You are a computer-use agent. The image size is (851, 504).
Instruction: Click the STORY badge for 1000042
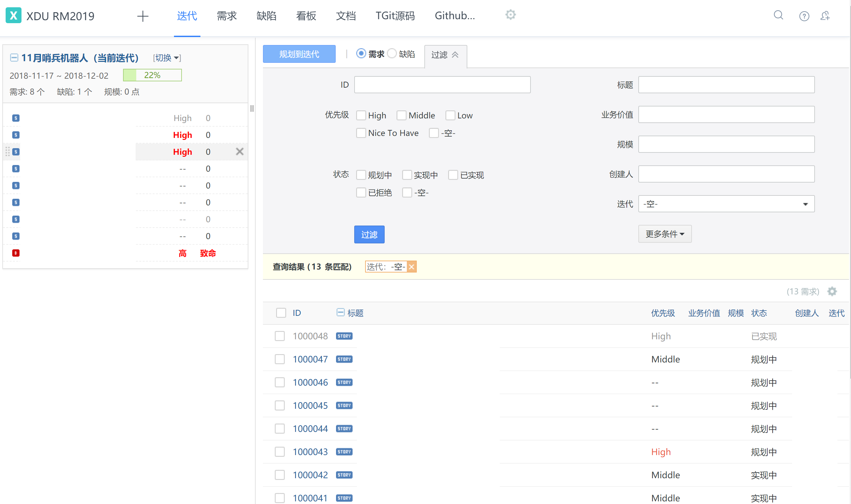tap(344, 475)
